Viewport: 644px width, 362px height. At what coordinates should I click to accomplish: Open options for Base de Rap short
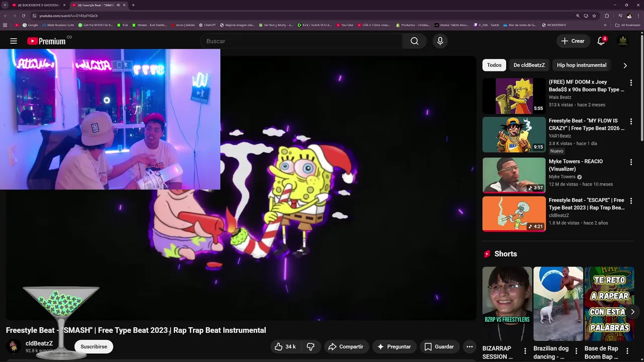click(627, 350)
